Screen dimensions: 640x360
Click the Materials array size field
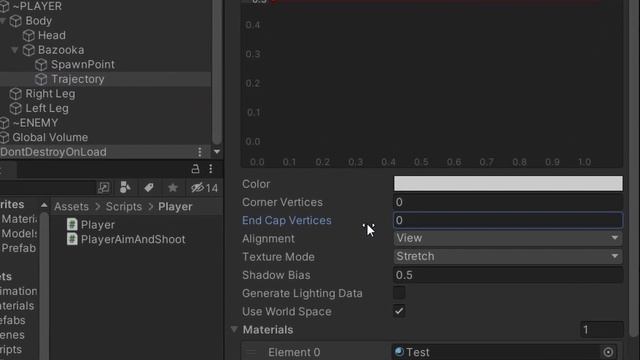pos(602,330)
